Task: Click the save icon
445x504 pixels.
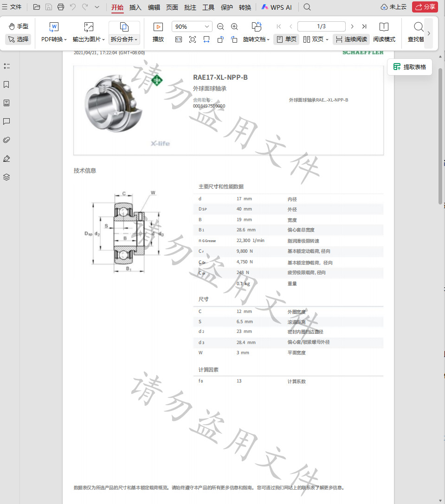Action: click(49, 7)
